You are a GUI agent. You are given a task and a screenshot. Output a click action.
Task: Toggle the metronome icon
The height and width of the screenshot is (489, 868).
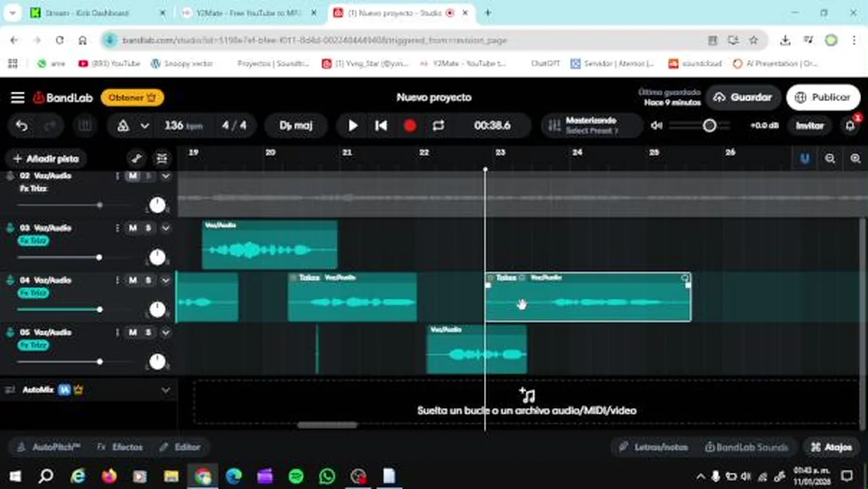click(x=124, y=126)
